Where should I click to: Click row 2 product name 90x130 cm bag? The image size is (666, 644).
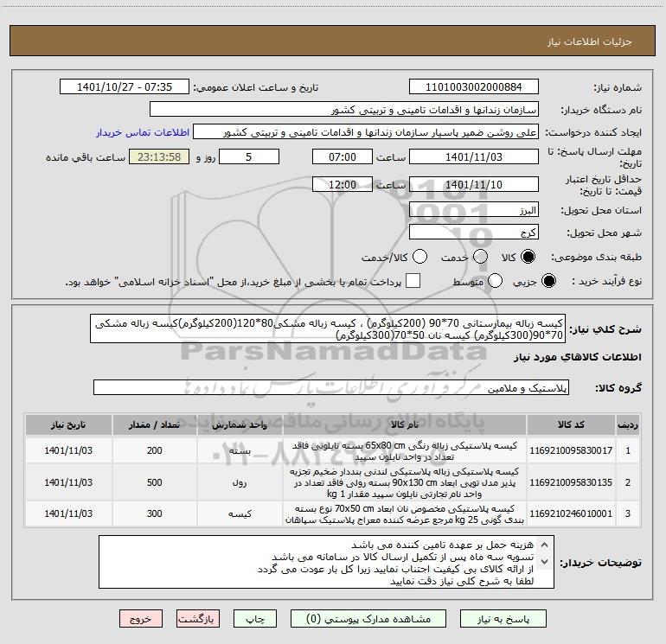pos(405,482)
